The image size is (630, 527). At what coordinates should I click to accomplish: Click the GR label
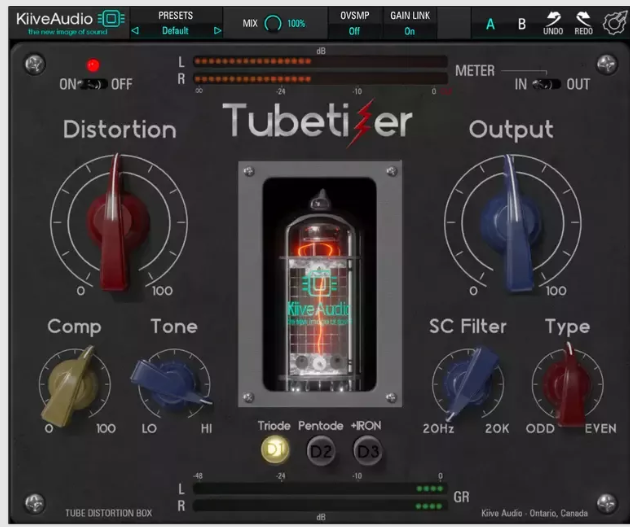461,497
